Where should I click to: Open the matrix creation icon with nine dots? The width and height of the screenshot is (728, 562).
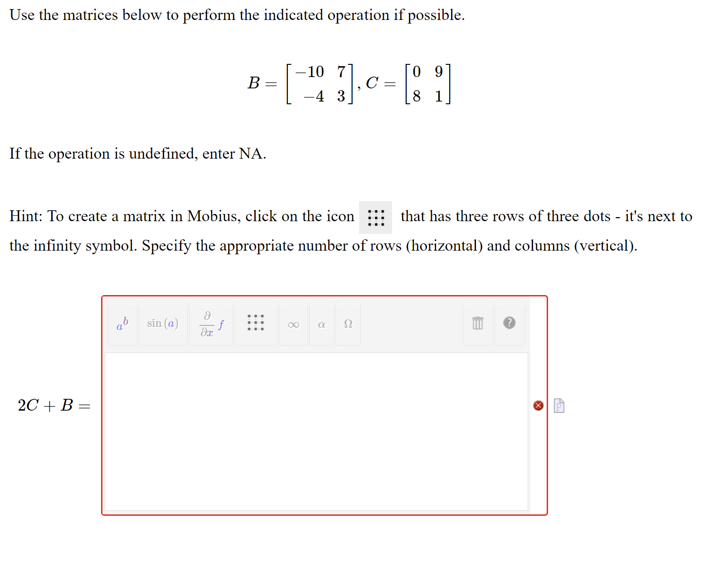tap(255, 324)
